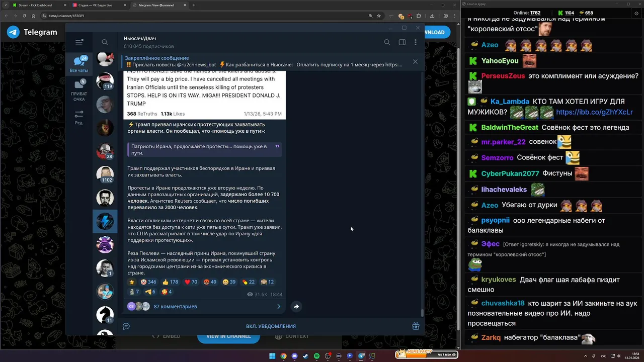Switch input language via РУС indicator
644x362 pixels.
click(603, 356)
